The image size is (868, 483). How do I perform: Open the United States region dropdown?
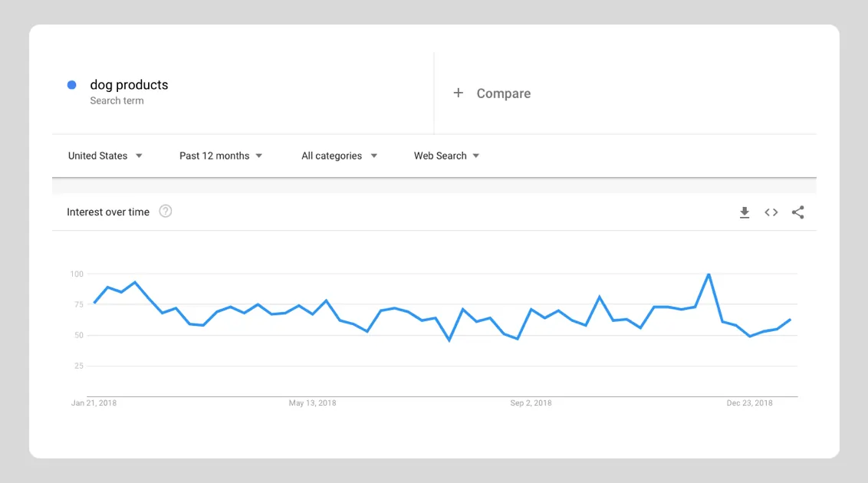[x=105, y=156]
